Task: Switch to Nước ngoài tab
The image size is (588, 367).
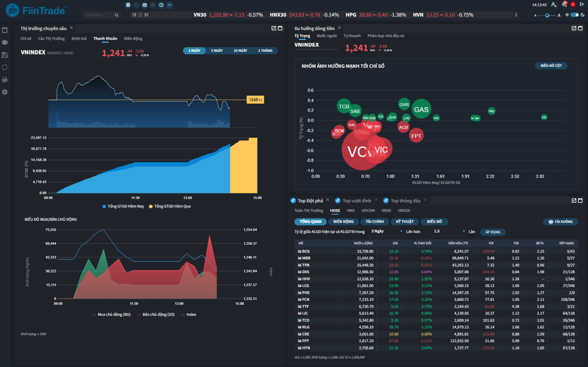Action: click(327, 36)
